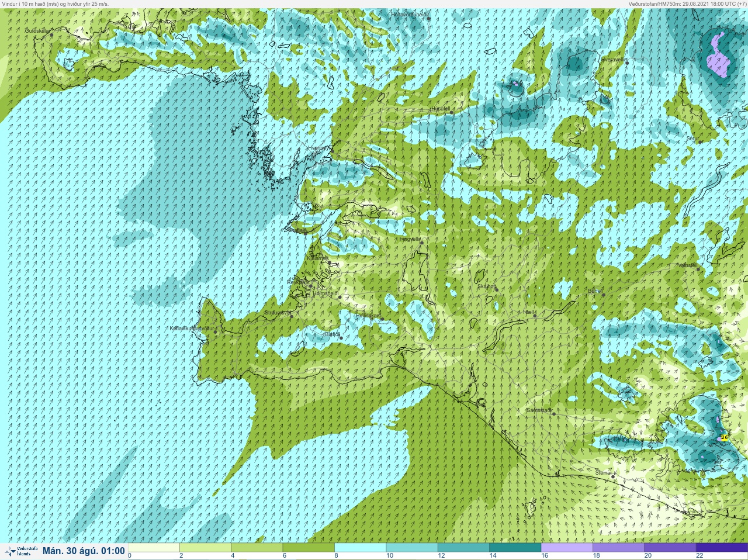Click the Hólmsheiði place label
The height and width of the screenshot is (560, 748).
[326, 293]
